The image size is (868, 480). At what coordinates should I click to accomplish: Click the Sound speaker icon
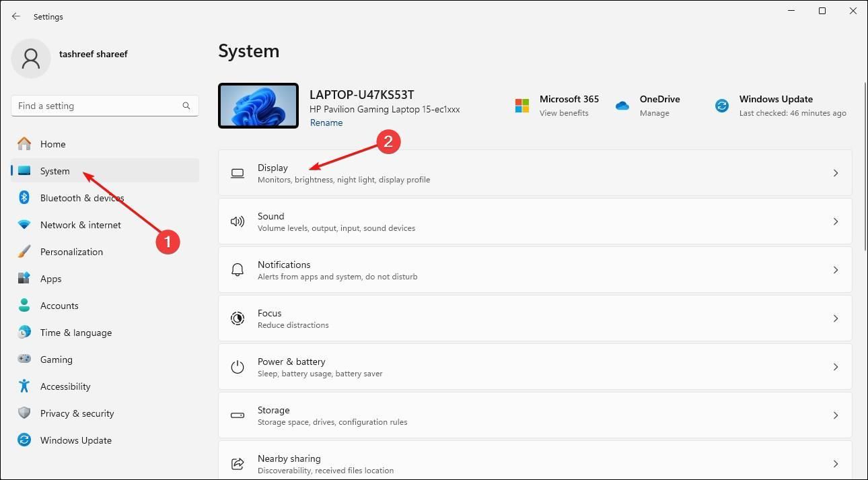(238, 221)
